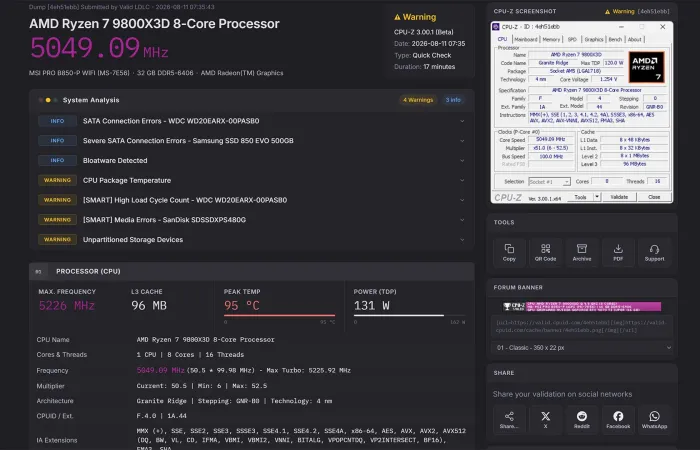Switch to the CPU tab in CPU-Z

point(502,39)
